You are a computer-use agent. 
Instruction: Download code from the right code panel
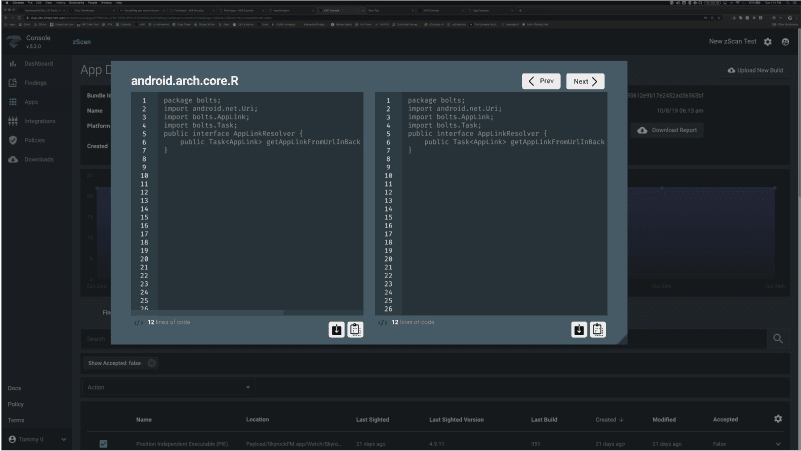(x=579, y=329)
